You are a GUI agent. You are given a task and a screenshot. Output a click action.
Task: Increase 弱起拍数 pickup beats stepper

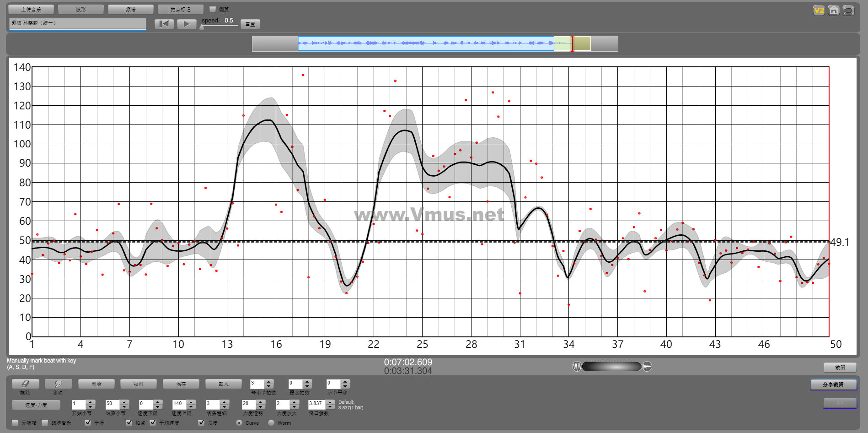click(x=307, y=382)
